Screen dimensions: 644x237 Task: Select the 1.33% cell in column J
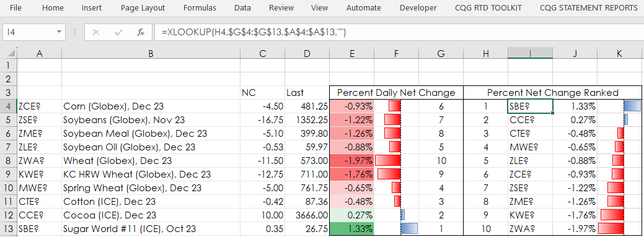click(575, 106)
